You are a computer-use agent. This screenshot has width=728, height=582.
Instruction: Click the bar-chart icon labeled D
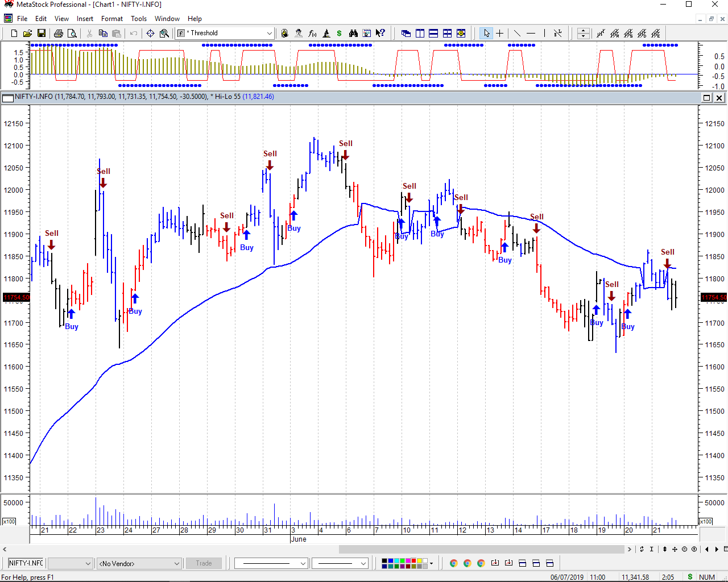[642, 34]
